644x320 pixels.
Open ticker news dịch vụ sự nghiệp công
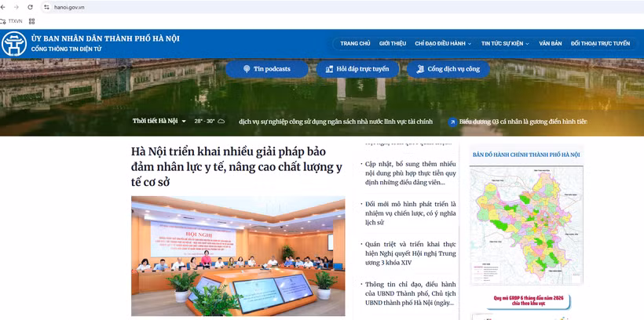(x=335, y=122)
